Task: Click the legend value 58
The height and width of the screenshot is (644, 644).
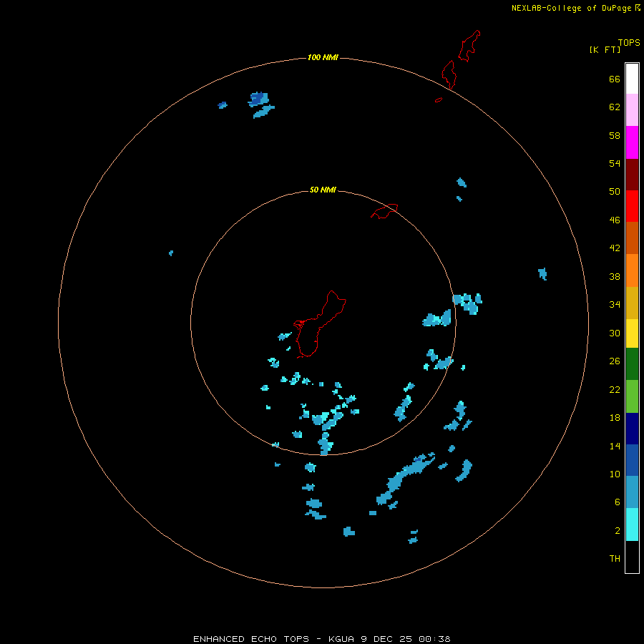Action: 615,135
